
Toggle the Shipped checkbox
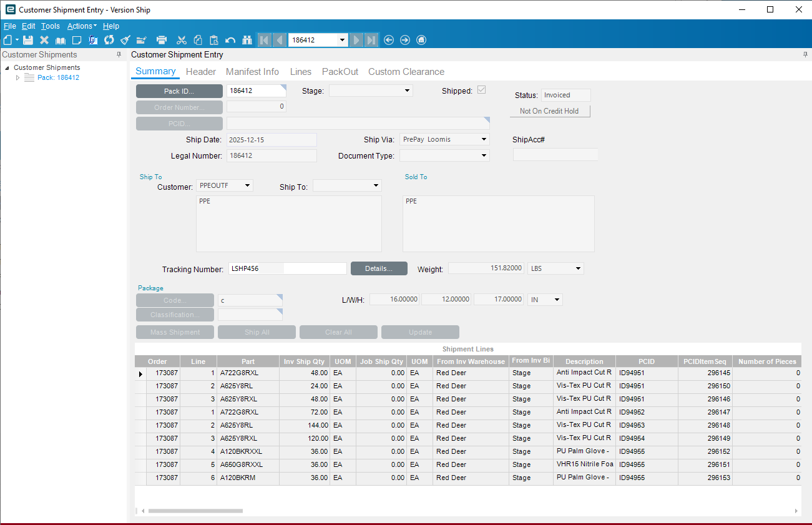pyautogui.click(x=481, y=90)
